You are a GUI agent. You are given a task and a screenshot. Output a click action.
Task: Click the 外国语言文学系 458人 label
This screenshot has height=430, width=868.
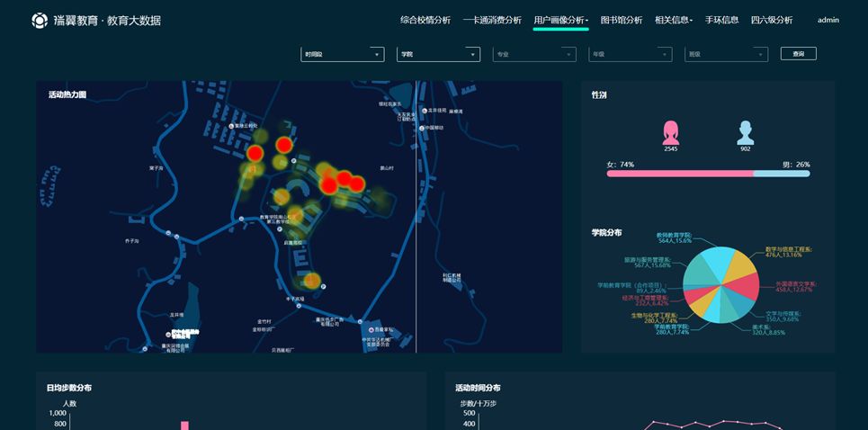(x=796, y=287)
